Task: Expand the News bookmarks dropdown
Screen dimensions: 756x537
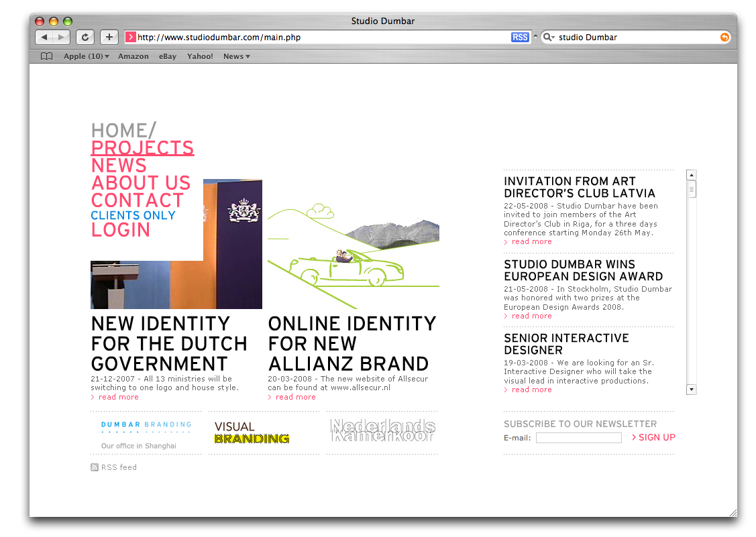Action: point(237,56)
